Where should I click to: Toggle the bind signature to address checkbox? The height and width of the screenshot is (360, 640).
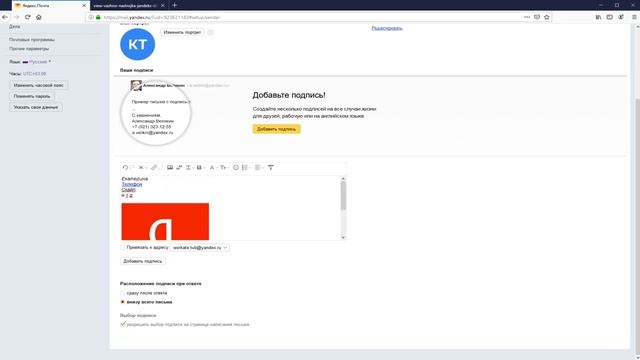pyautogui.click(x=122, y=247)
